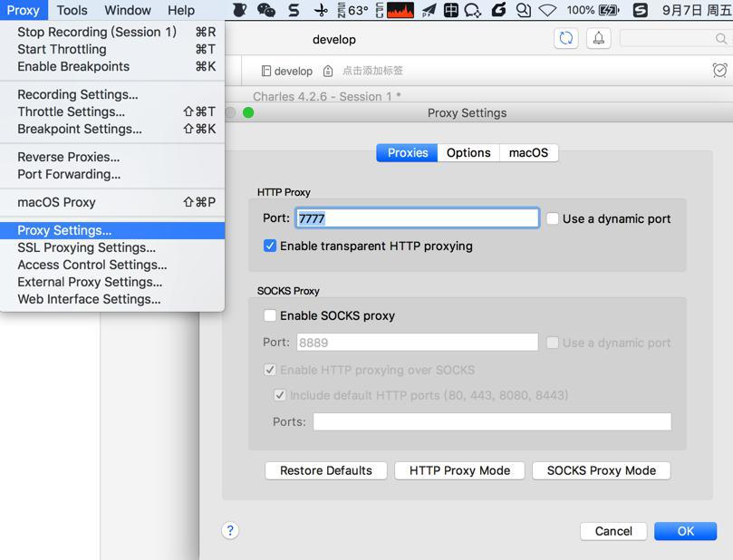Disable Enable transparent HTTP proxying checkbox
This screenshot has height=560, width=733.
(x=270, y=246)
